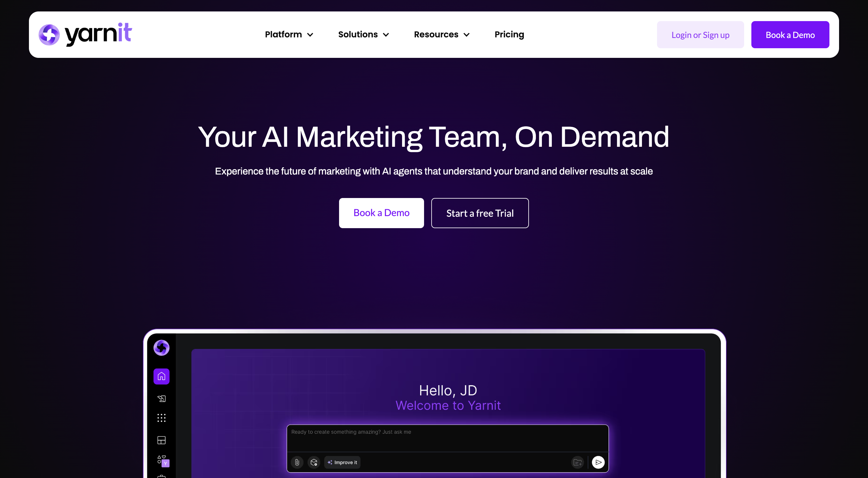Open the Resources dropdown chevron
The height and width of the screenshot is (478, 868).
[x=466, y=35]
